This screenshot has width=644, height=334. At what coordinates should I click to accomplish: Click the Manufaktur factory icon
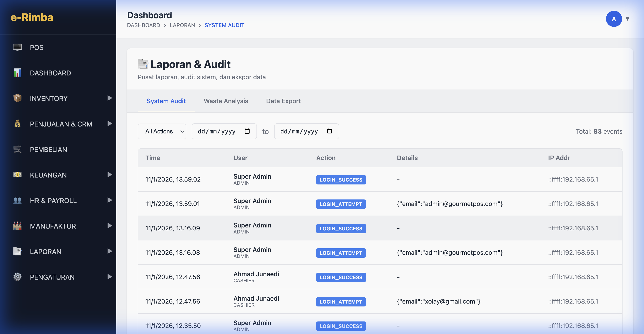pos(17,226)
